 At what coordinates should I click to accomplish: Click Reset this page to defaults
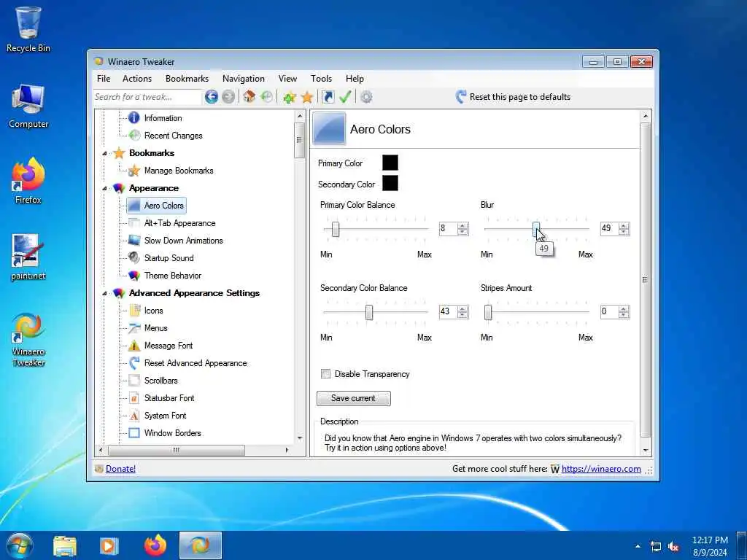coord(513,97)
